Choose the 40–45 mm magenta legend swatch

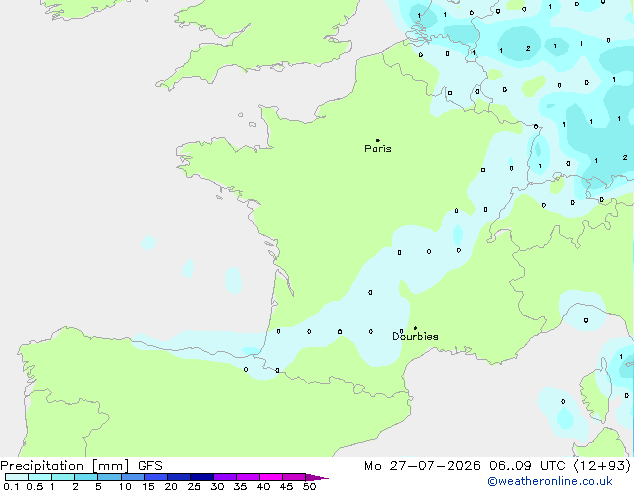271,477
